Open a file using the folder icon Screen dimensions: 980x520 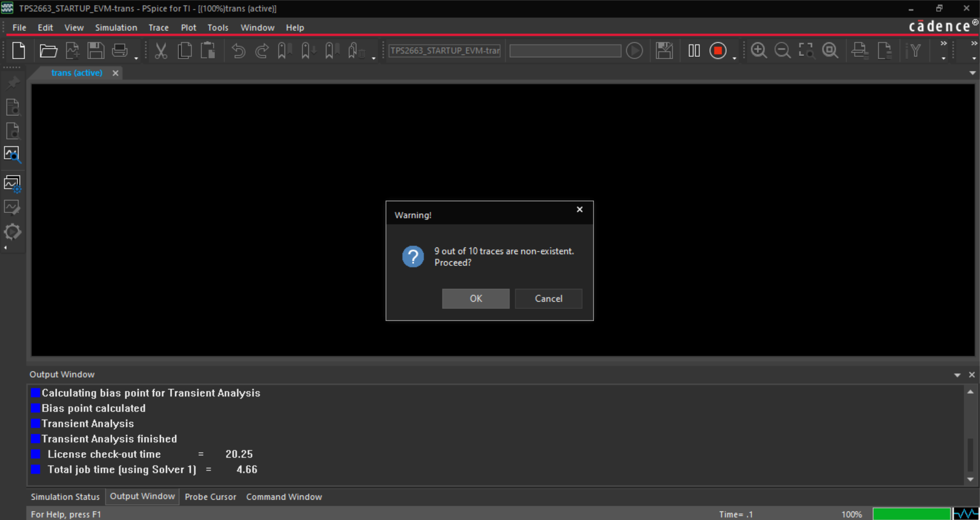pyautogui.click(x=48, y=51)
